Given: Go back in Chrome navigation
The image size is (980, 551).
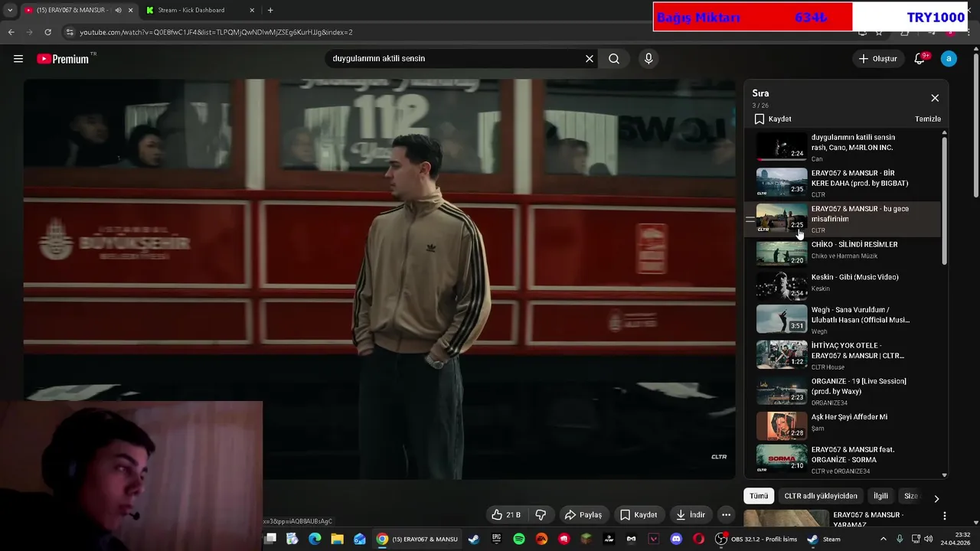Looking at the screenshot, I should (x=11, y=32).
